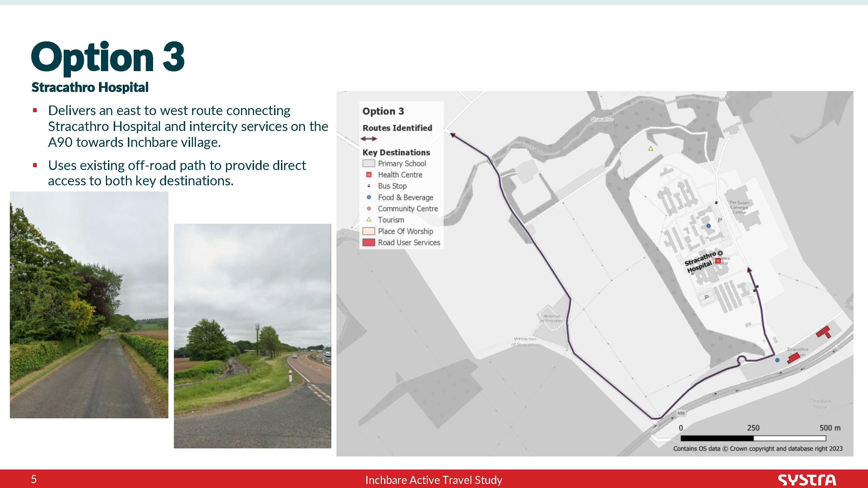868x488 pixels.
Task: Click the red Road User Services swatch
Action: click(369, 243)
